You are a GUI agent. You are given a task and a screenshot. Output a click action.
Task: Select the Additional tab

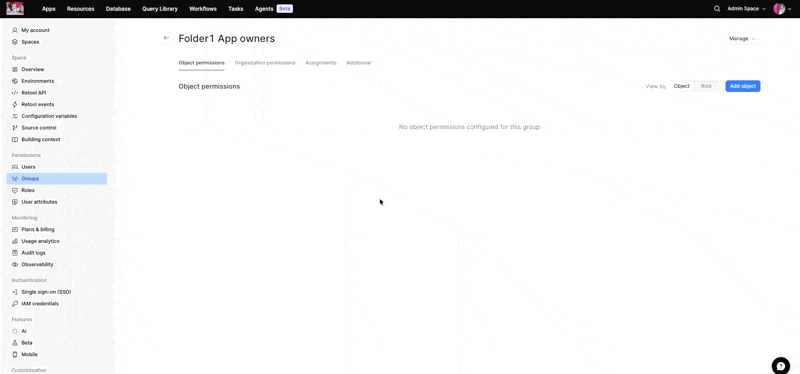pos(359,63)
